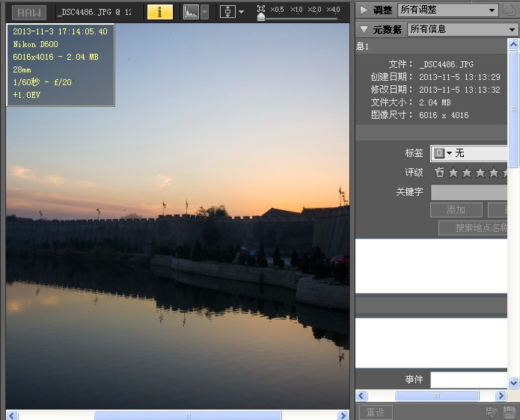Set rating to two stars
Viewport: 520px width, 420px height.
(467, 173)
